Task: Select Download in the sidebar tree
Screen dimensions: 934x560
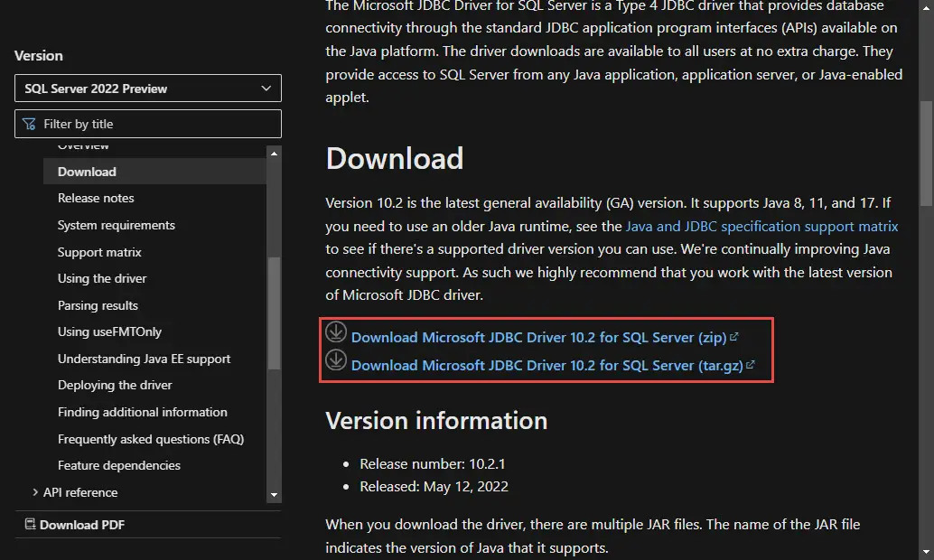Action: click(x=87, y=172)
